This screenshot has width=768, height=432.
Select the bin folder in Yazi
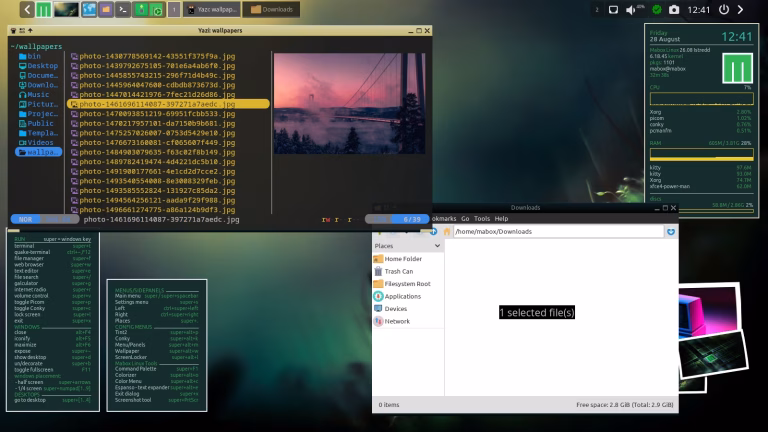(x=30, y=56)
